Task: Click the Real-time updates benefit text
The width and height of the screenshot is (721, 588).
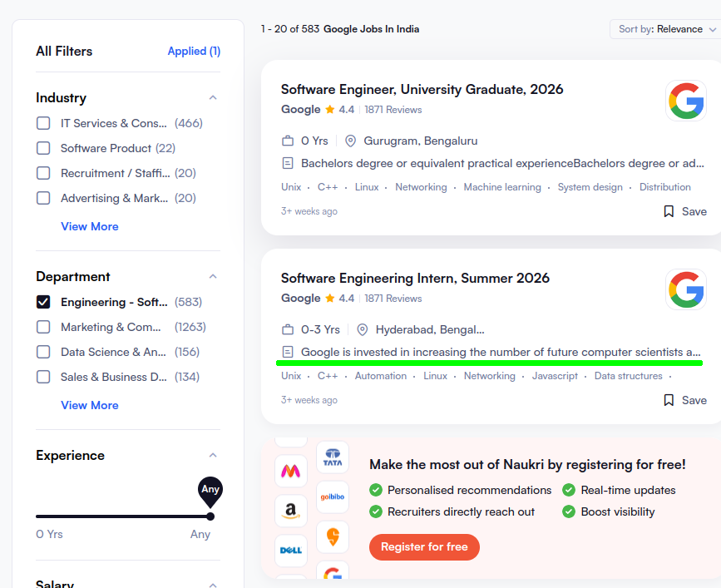Action: 628,490
